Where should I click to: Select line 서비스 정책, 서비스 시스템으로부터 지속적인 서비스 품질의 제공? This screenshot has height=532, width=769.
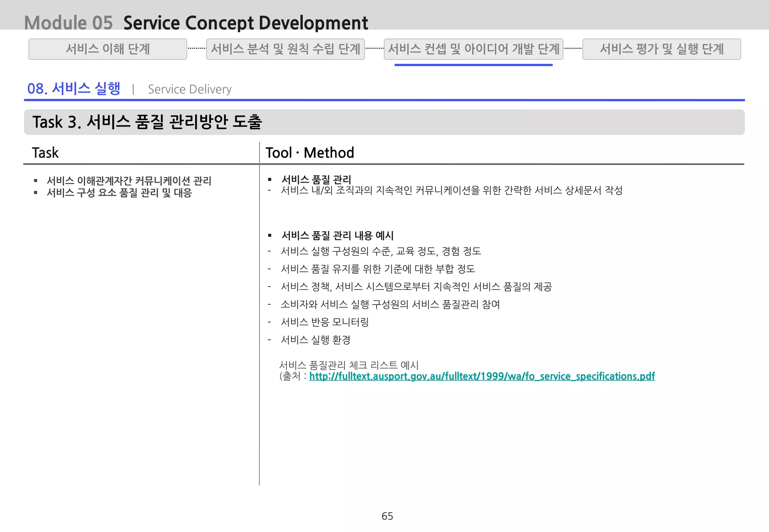point(416,287)
